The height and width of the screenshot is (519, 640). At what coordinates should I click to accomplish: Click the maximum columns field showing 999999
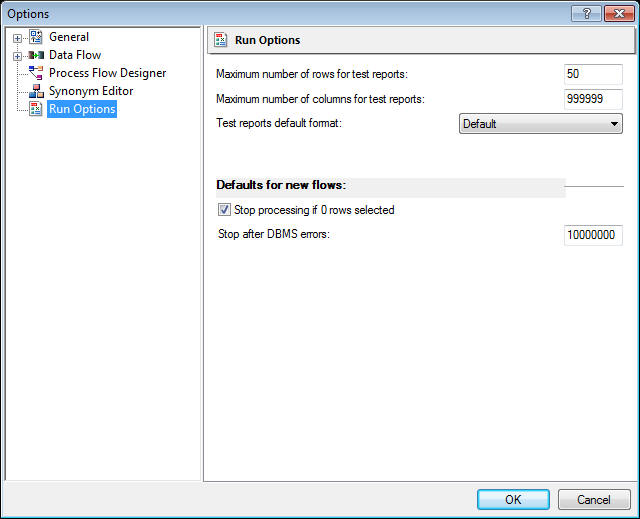point(593,99)
